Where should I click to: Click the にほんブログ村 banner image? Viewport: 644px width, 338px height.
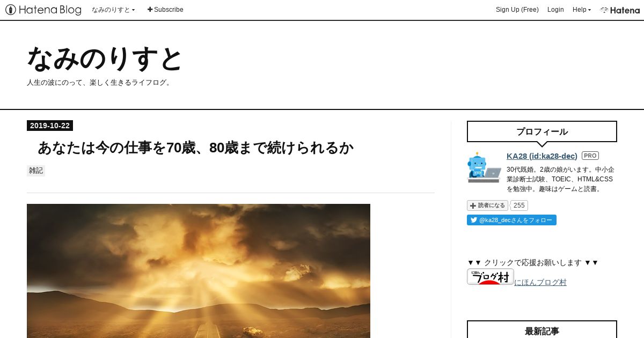pyautogui.click(x=491, y=276)
